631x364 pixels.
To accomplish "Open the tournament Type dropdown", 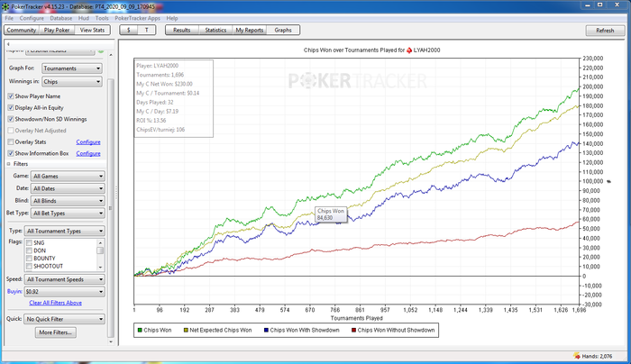I will pos(64,232).
